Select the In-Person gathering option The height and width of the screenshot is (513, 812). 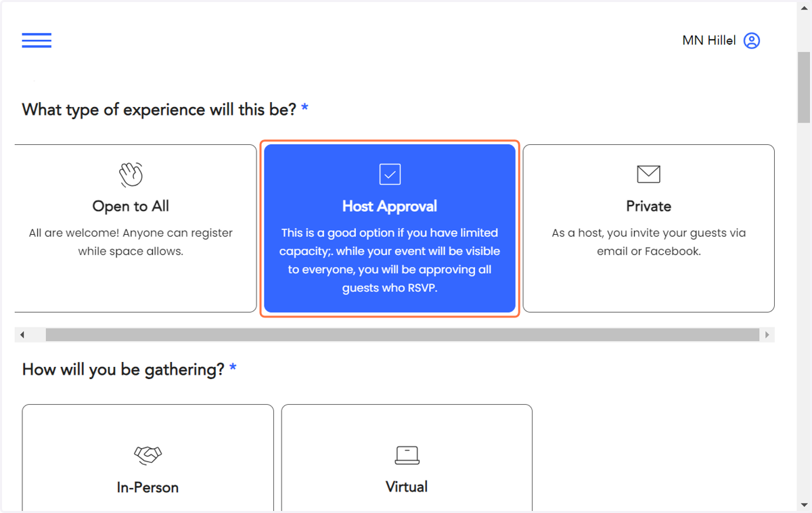pyautogui.click(x=148, y=458)
